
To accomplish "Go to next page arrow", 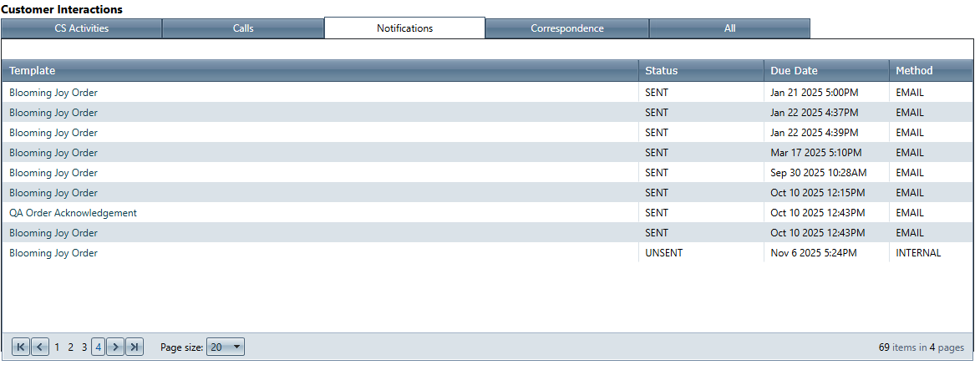I will [116, 347].
